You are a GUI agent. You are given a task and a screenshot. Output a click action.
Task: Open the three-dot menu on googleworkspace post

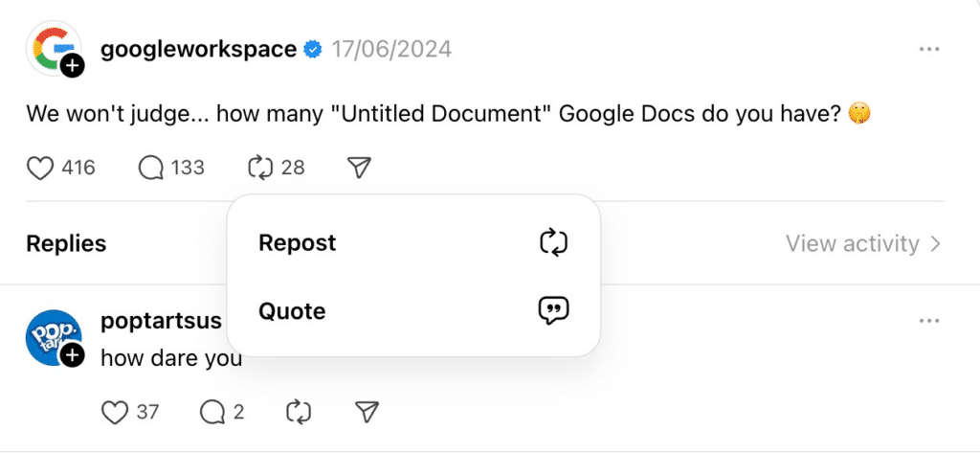(929, 50)
